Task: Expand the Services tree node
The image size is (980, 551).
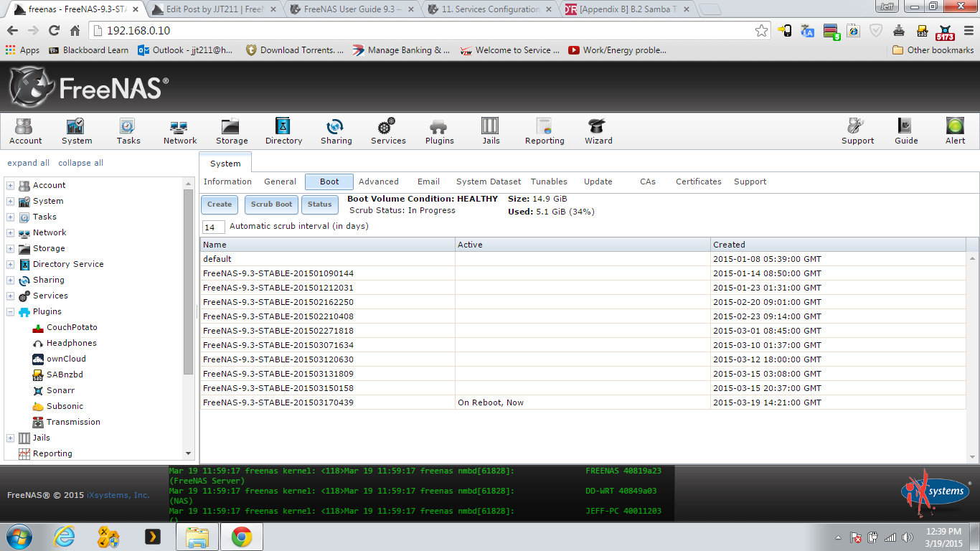Action: [x=11, y=296]
